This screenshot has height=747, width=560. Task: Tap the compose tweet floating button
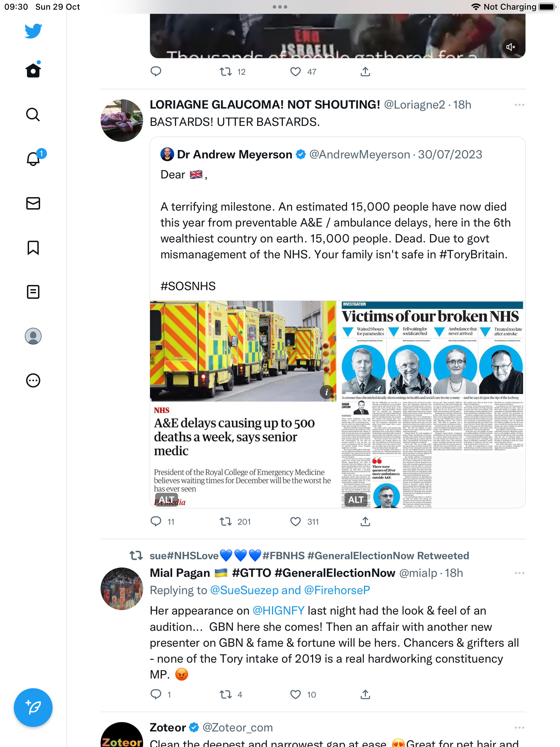click(33, 708)
